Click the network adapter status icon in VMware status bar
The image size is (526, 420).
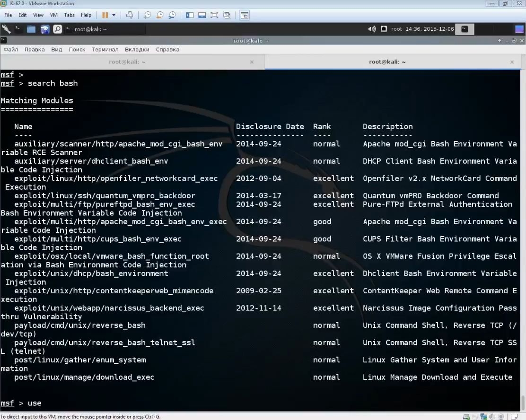coord(483,417)
